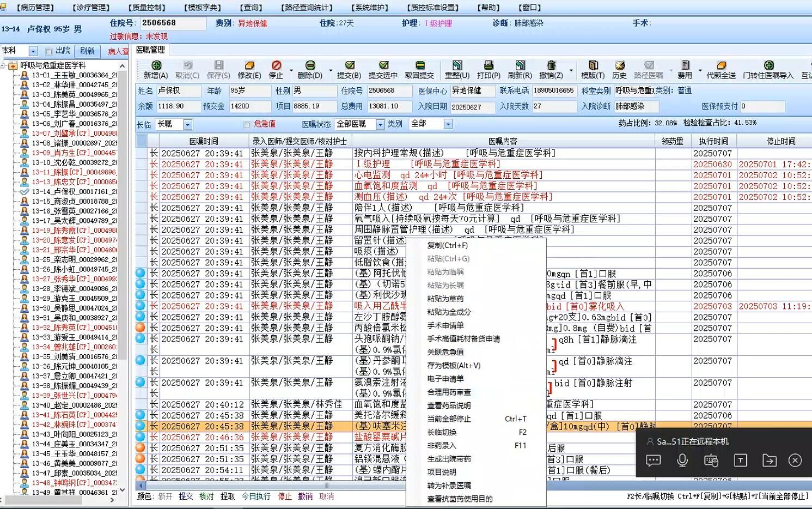Click blue status icon of 20:46:36 order row
Viewport: 812px width, 509px height.
point(141,437)
